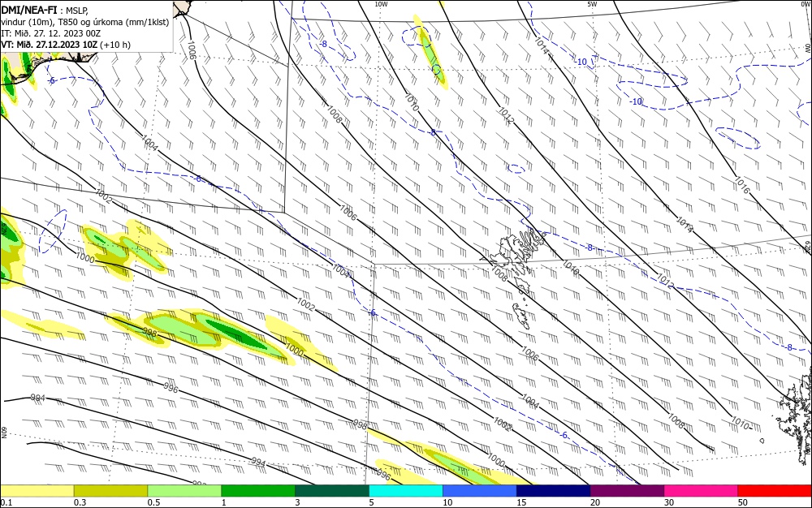Click the "1016" isobar label
This screenshot has width=812, height=508.
tap(741, 185)
